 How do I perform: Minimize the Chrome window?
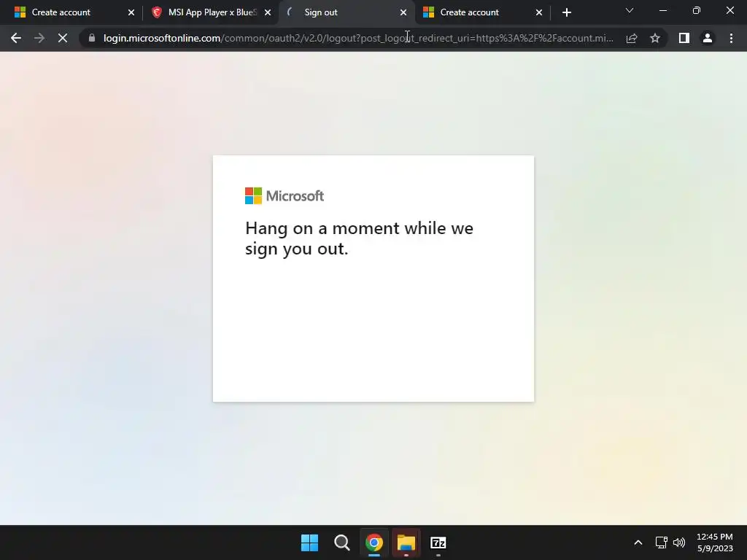[x=662, y=10]
